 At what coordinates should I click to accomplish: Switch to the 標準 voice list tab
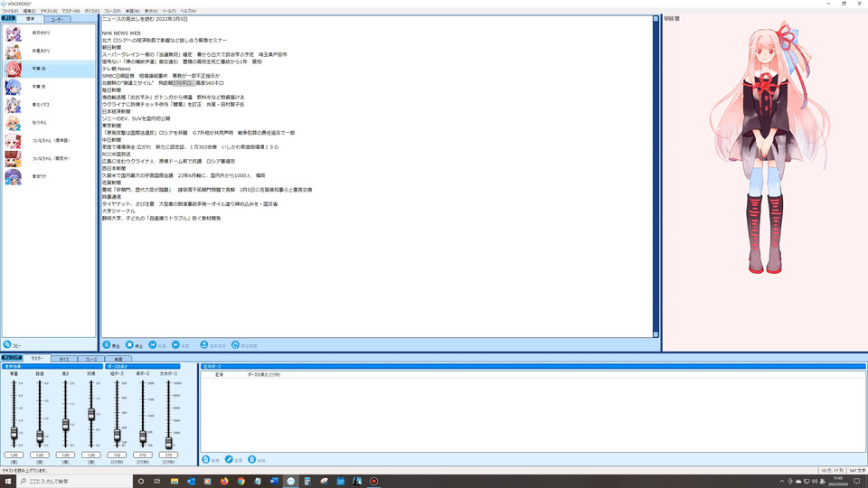(x=31, y=19)
